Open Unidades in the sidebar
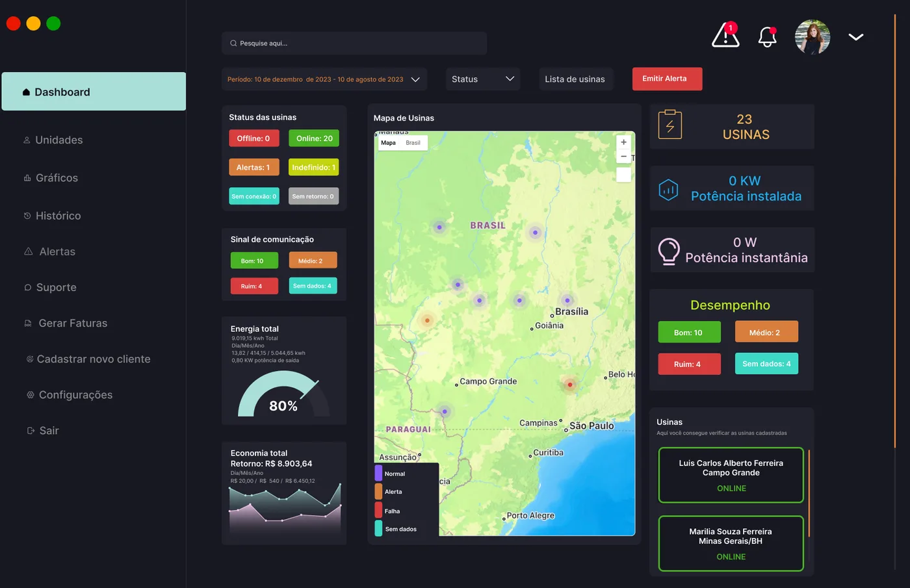The image size is (910, 588). pos(53,140)
